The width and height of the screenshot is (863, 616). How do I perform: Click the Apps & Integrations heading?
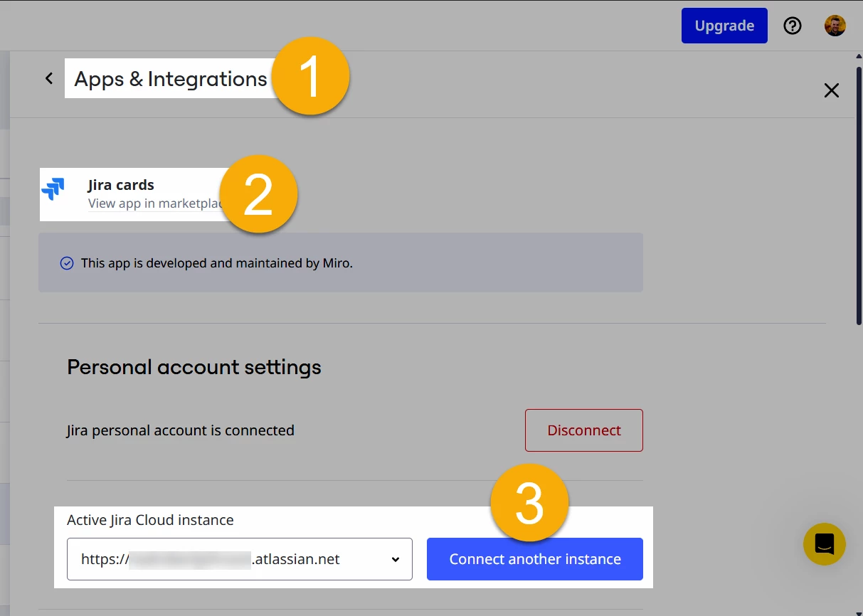(x=171, y=79)
